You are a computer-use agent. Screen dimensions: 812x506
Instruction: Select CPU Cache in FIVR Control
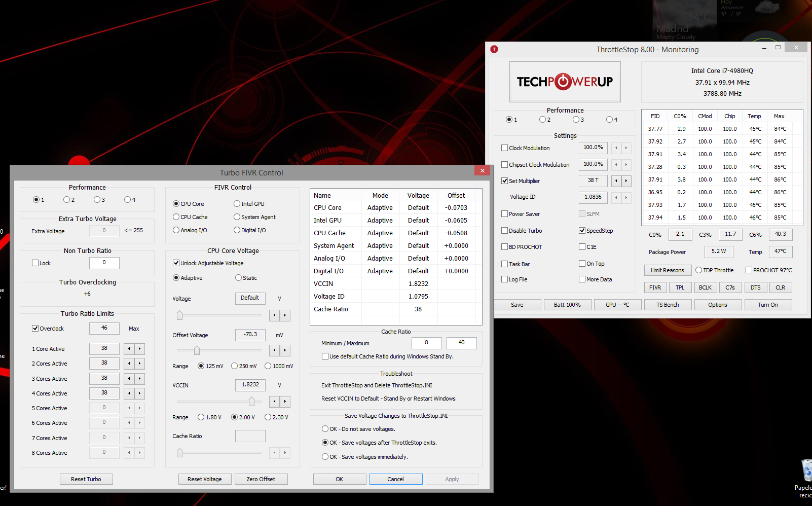(176, 217)
